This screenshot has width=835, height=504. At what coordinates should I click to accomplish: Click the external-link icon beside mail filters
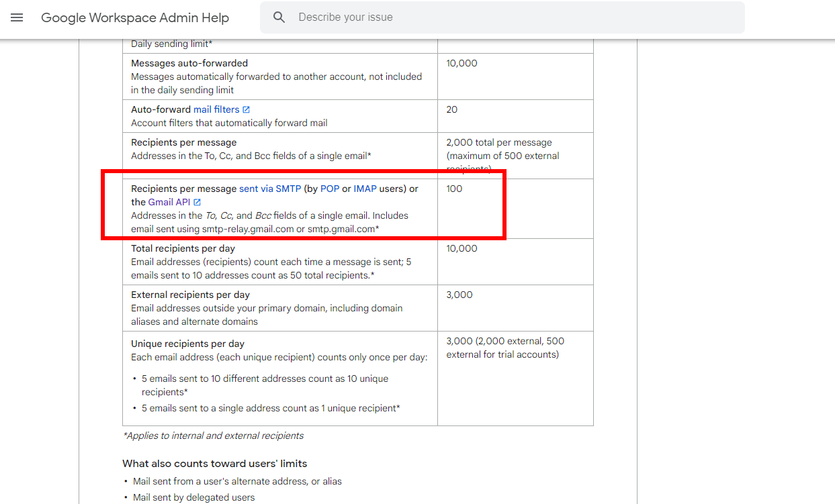(246, 109)
